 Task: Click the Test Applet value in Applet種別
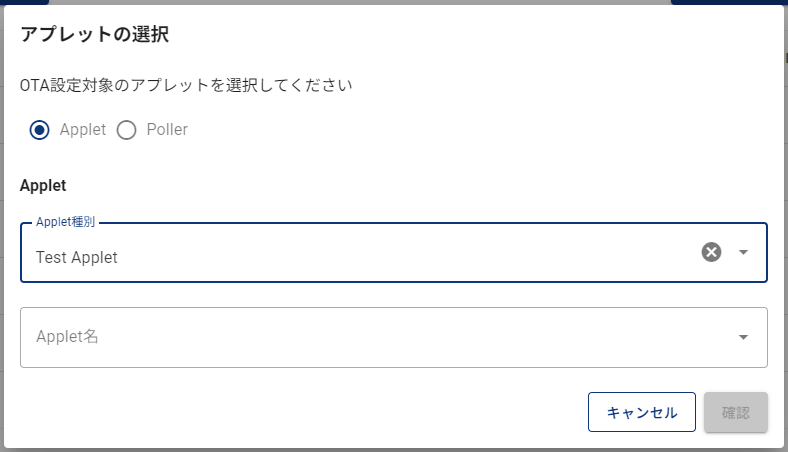[x=76, y=257]
